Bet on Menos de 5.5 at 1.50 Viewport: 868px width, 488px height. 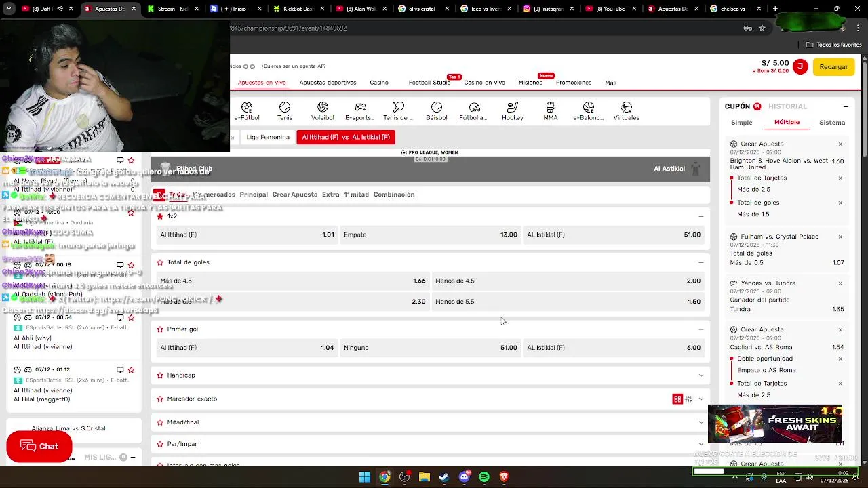click(x=568, y=302)
